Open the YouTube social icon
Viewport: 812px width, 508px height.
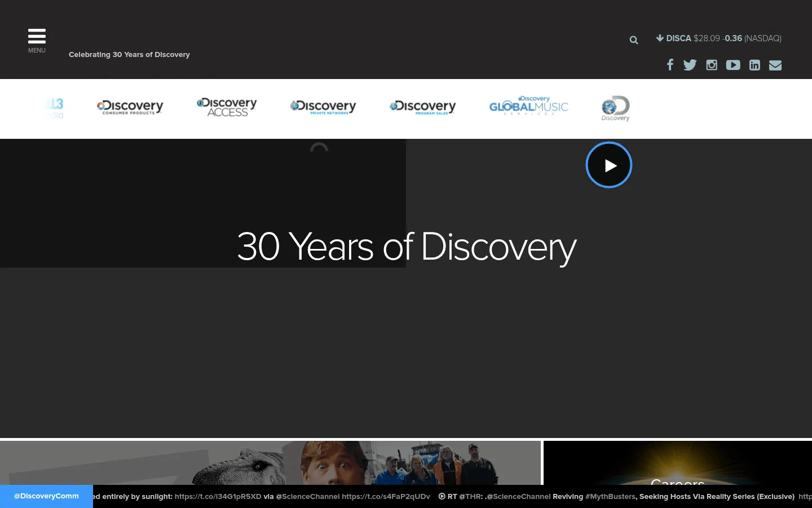[x=733, y=65]
